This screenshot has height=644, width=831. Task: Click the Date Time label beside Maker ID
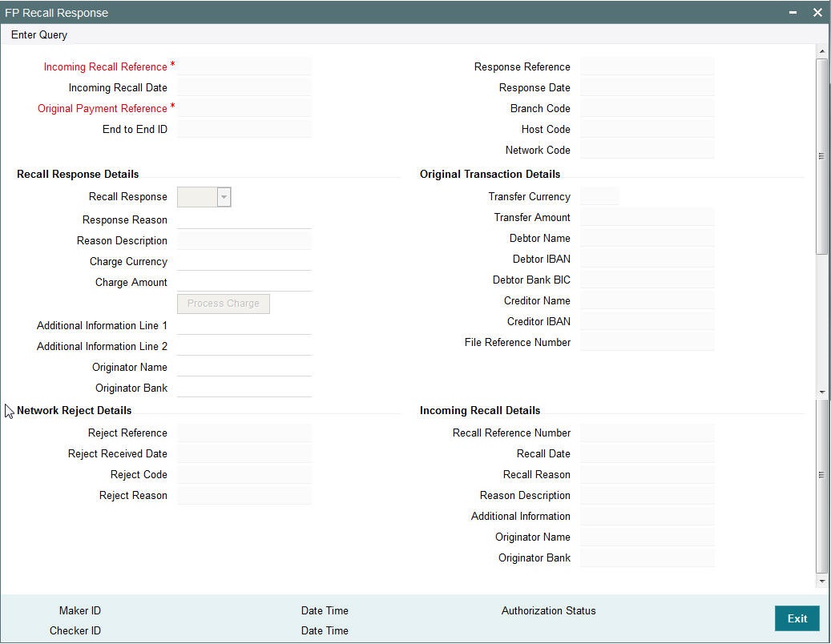click(325, 610)
